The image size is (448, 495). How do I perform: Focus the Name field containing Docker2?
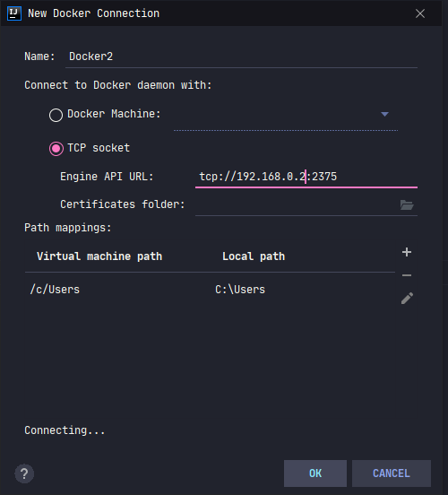click(x=241, y=56)
